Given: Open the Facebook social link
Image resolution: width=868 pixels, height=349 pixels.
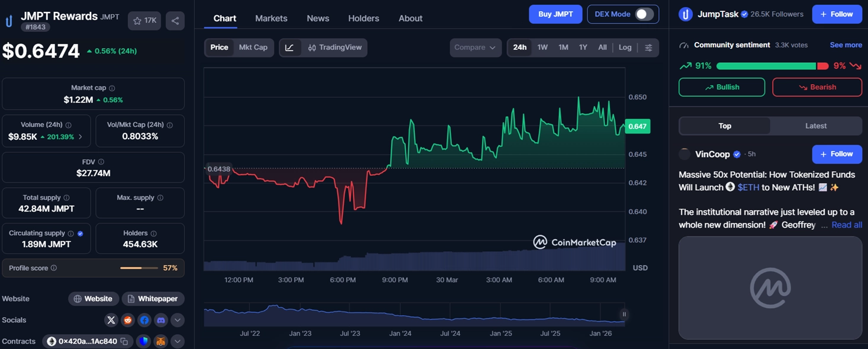Looking at the screenshot, I should tap(144, 320).
